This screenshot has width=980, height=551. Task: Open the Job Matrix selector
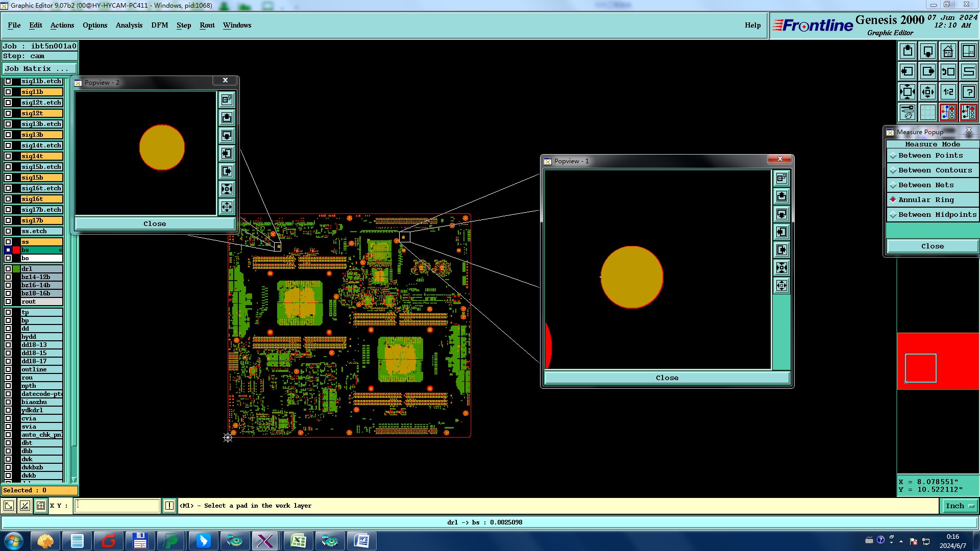[x=39, y=68]
